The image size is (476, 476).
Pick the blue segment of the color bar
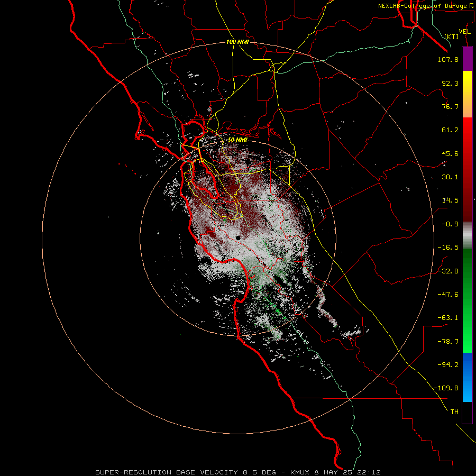coord(467,377)
